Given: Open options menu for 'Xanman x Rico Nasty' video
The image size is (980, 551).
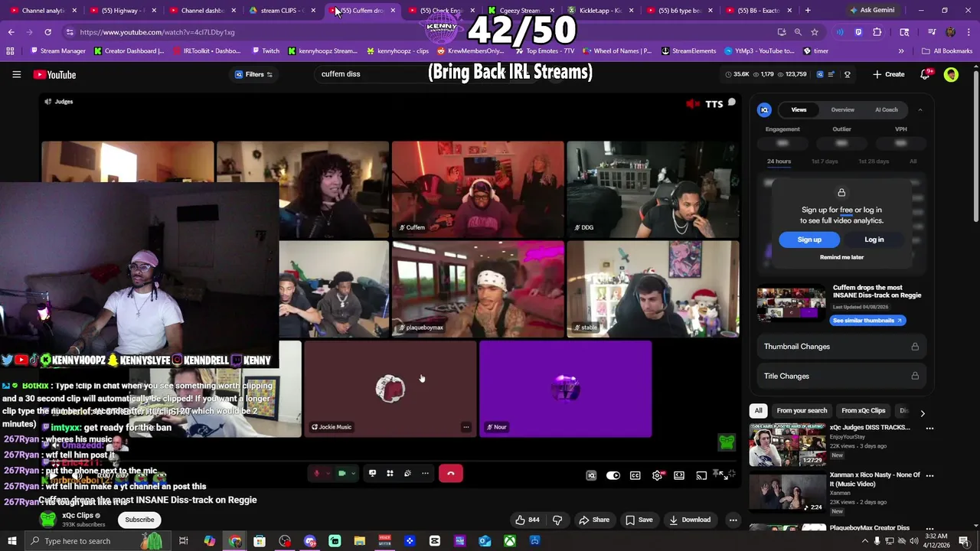Looking at the screenshot, I should tap(929, 475).
